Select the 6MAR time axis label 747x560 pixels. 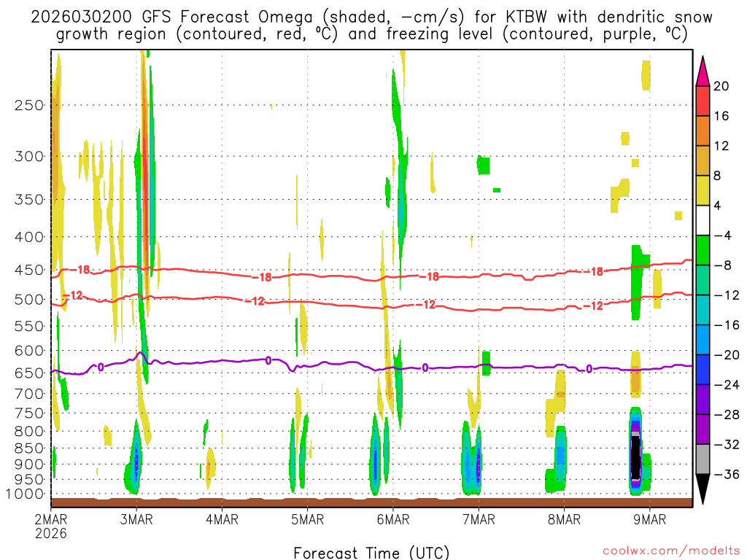tap(393, 519)
